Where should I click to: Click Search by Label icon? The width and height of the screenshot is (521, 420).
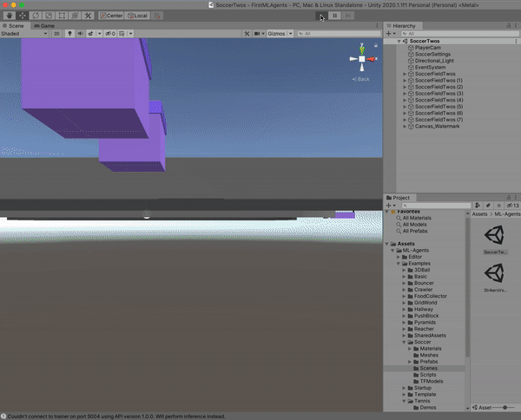[x=488, y=206]
